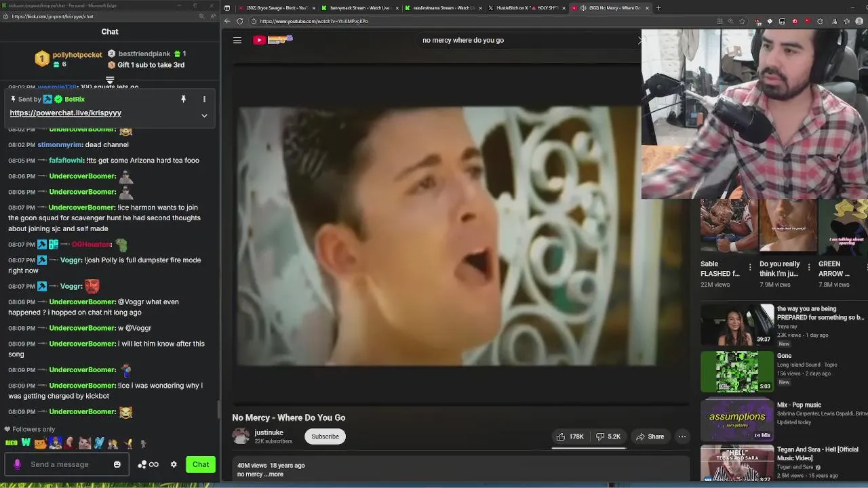The width and height of the screenshot is (868, 488).
Task: Mute audio on the No Mercy tab speaker icon
Action: 583,8
